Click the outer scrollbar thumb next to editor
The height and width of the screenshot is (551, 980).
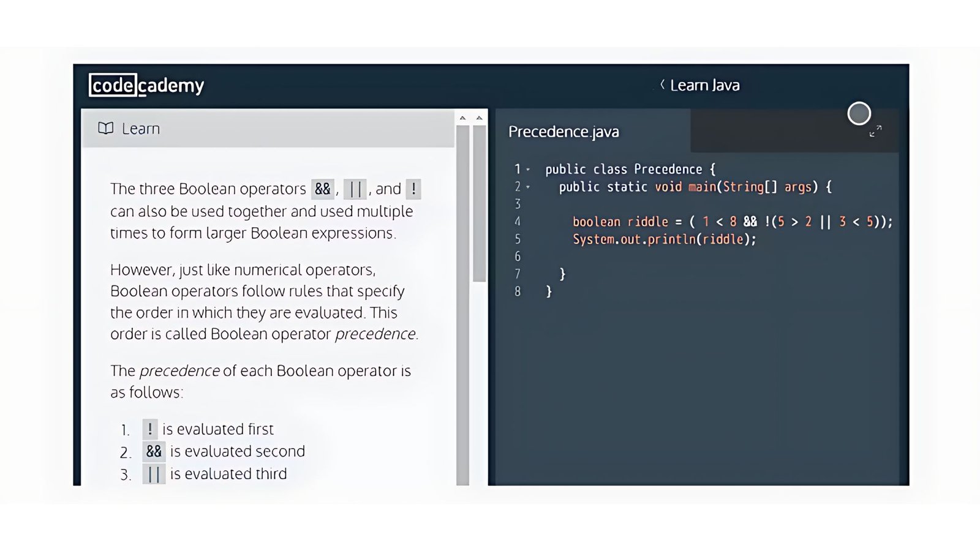point(480,203)
